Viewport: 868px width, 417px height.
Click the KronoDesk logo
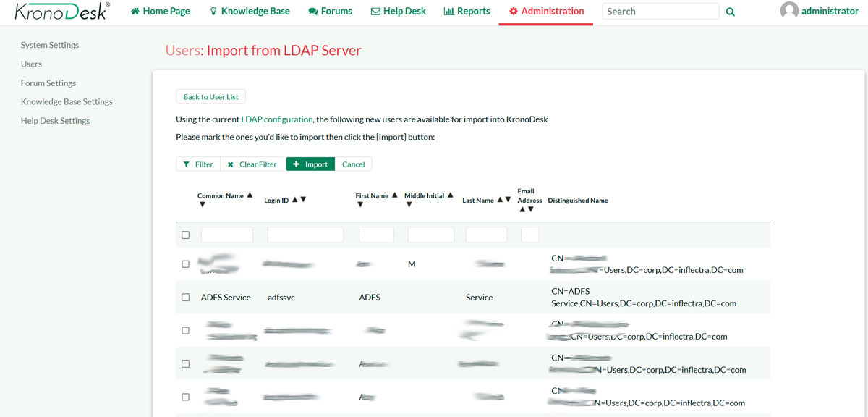click(62, 12)
